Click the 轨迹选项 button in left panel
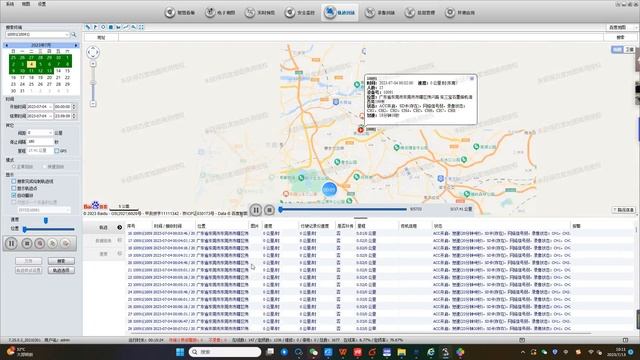Image resolution: width=640 pixels, height=360 pixels. coord(61,270)
